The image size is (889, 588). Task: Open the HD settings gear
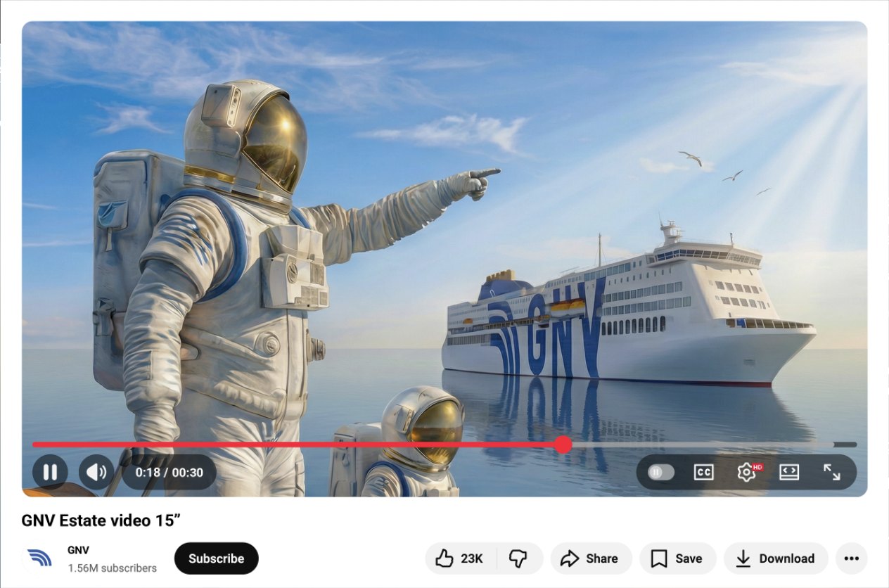coord(747,472)
